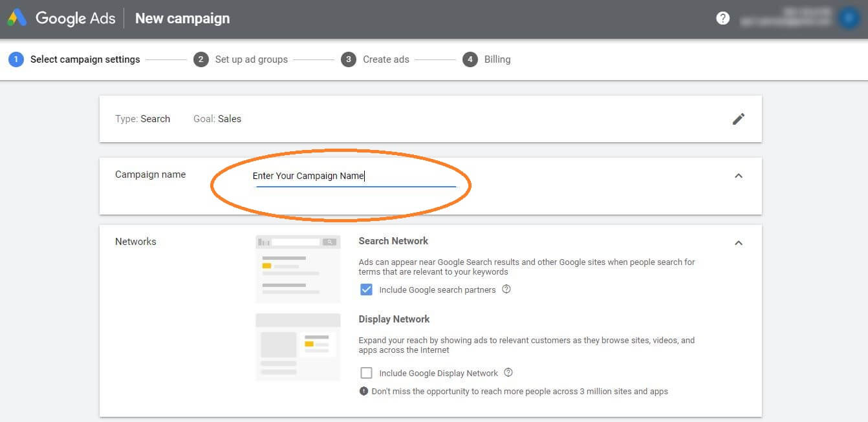Open the account avatar in header
Viewport: 868px width, 422px height.
[848, 18]
